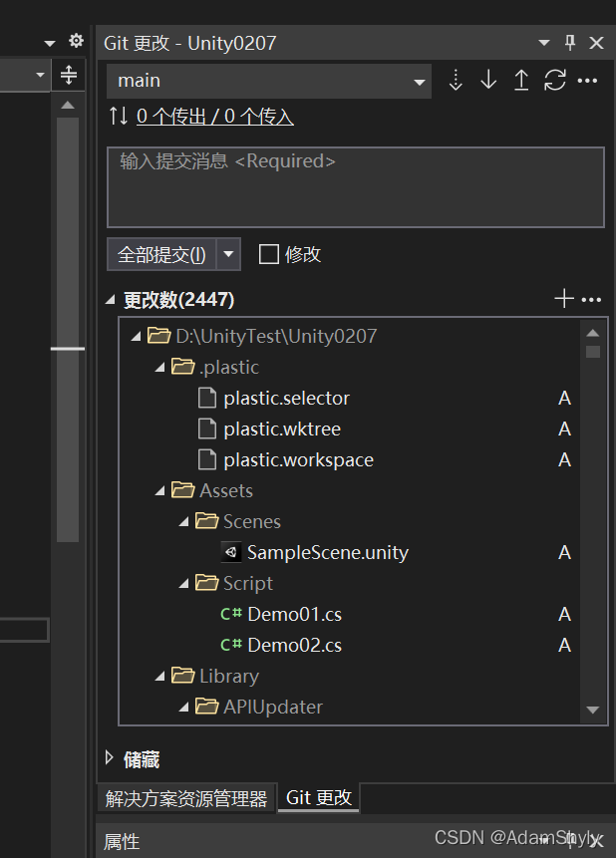The height and width of the screenshot is (858, 616).
Task: Select the Git 更改 tab
Action: click(319, 797)
